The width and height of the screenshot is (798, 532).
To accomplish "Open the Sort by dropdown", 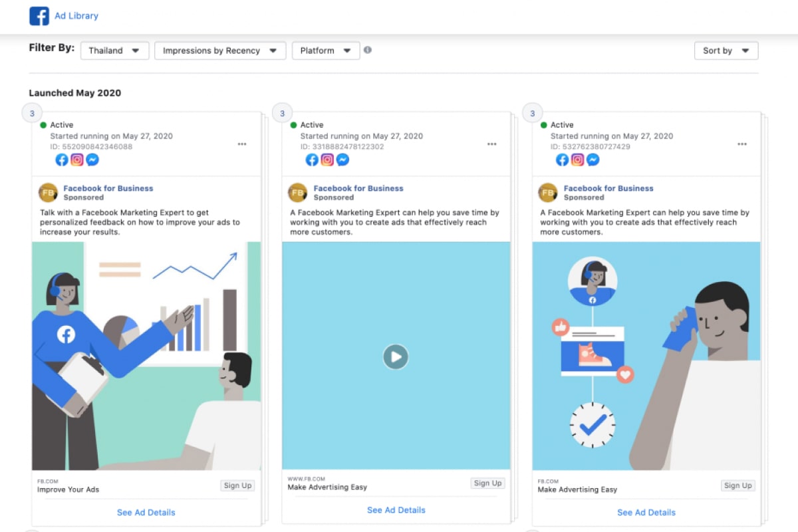I will 726,51.
